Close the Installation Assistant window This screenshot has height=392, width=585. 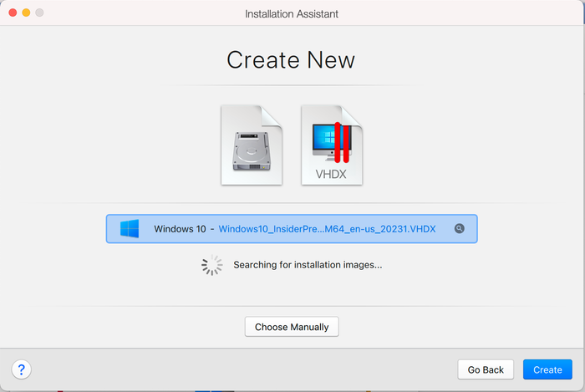pyautogui.click(x=13, y=13)
